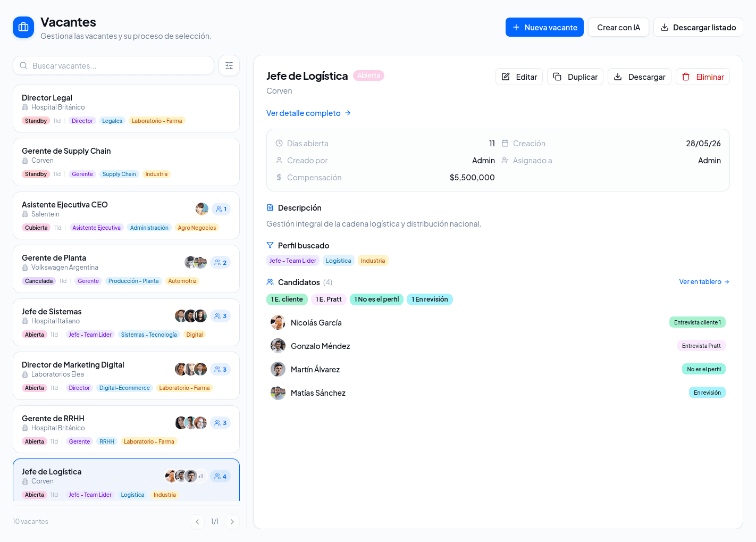Go to the next page arrow
The image size is (756, 542).
coord(232,522)
